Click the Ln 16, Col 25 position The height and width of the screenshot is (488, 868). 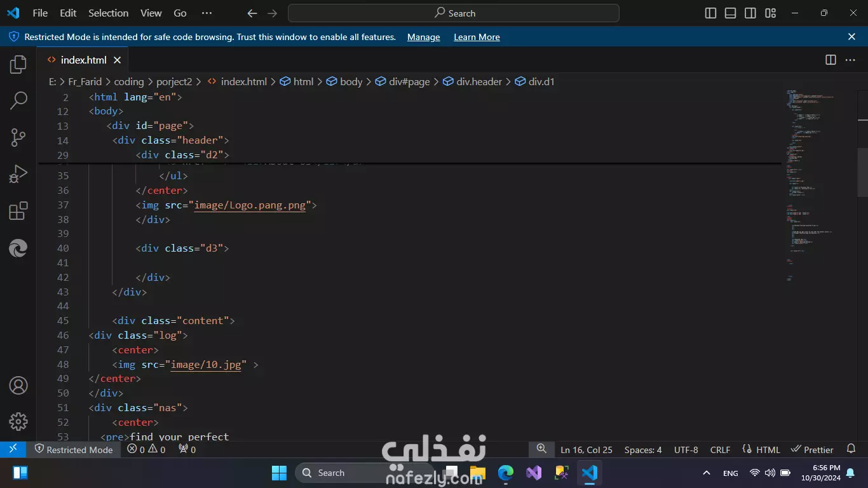coord(587,449)
